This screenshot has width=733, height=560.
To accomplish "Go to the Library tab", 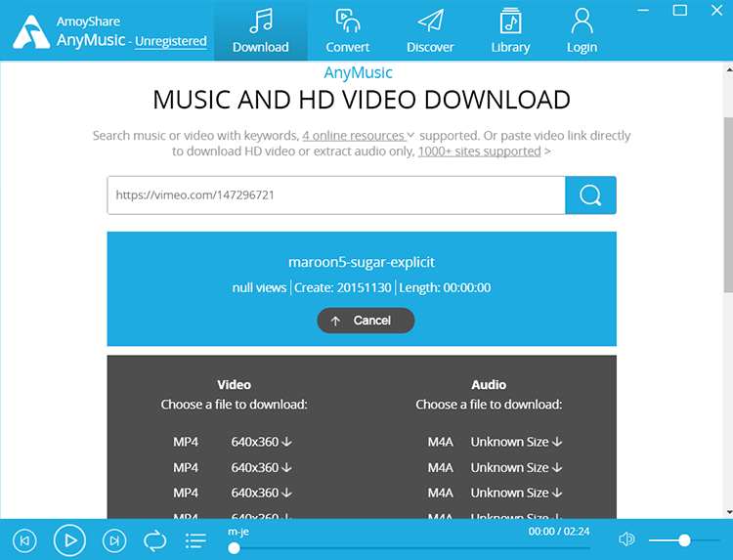I will 510,30.
